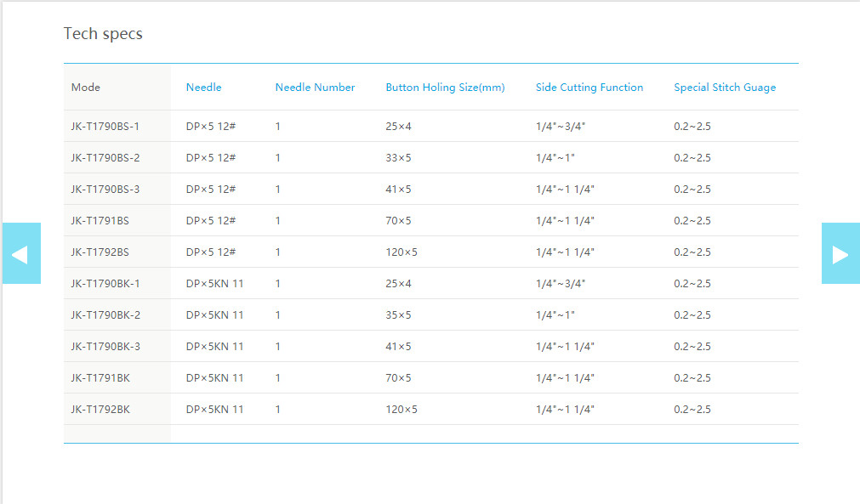Select 1/4"~3/4" in JK-T1790BS-1 row
860x504 pixels.
[561, 127]
